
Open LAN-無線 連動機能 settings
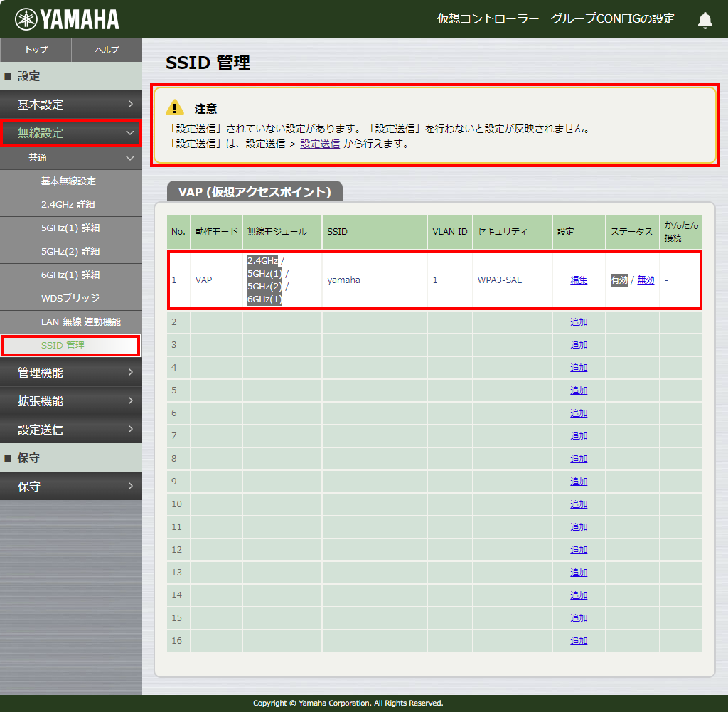pos(81,322)
